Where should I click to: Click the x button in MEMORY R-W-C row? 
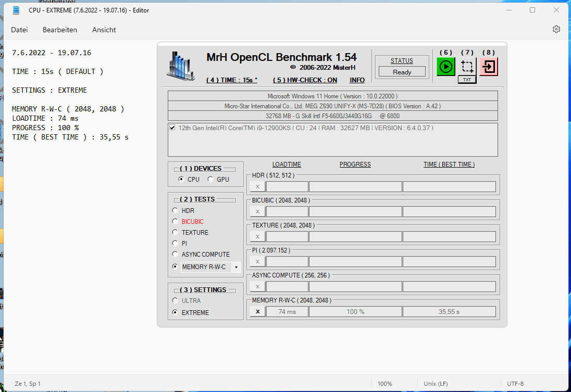pyautogui.click(x=257, y=311)
